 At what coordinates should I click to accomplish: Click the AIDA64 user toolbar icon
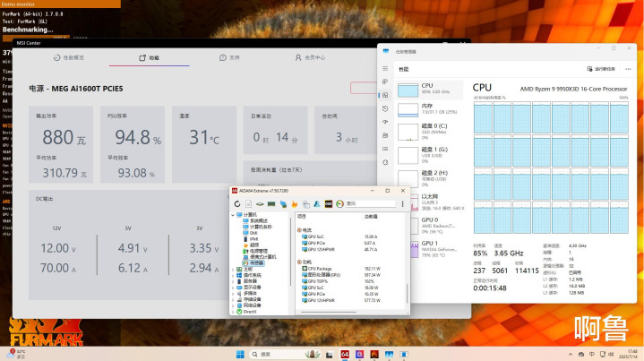point(317,203)
